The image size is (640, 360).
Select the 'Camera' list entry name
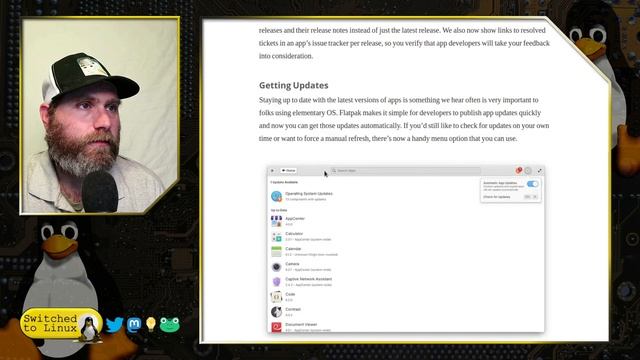pyautogui.click(x=292, y=264)
